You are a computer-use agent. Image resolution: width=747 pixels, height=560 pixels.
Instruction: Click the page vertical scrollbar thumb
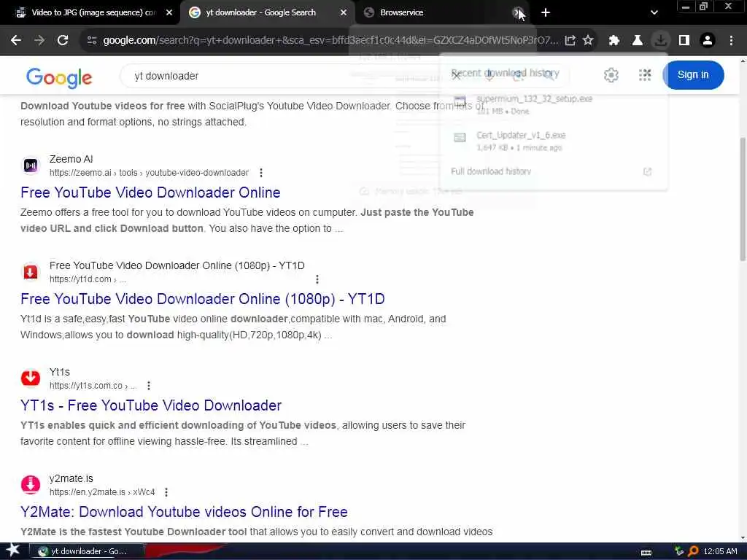(x=743, y=198)
